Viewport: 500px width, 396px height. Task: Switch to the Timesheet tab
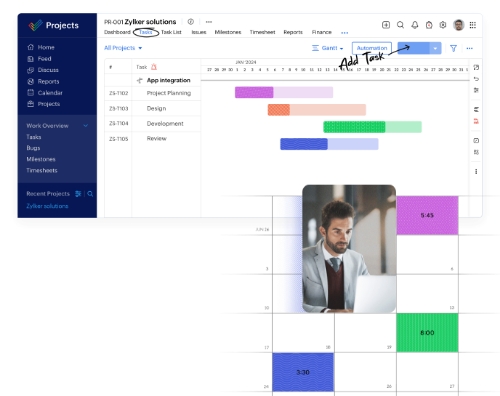click(262, 32)
